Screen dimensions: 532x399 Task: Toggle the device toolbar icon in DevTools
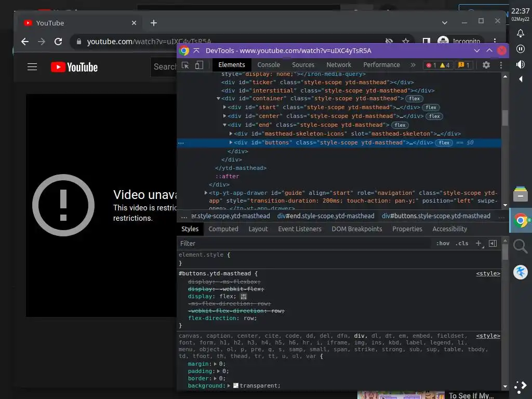pyautogui.click(x=199, y=65)
